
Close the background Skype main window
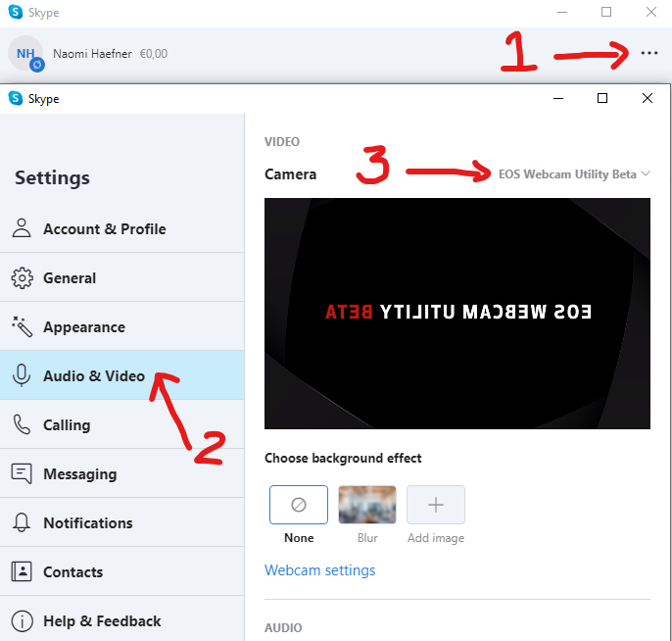tap(651, 12)
